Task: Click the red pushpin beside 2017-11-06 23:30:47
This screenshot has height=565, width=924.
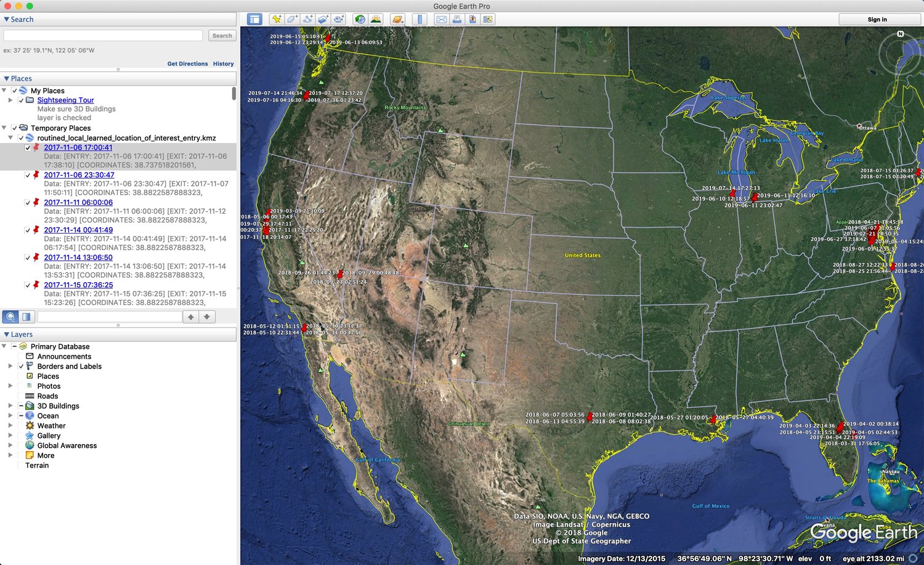Action: pos(36,175)
